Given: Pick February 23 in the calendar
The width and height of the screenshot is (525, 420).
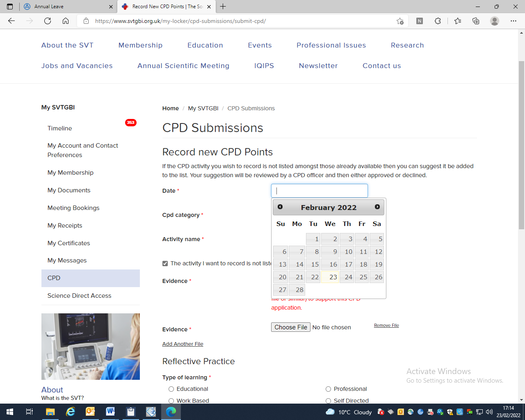Looking at the screenshot, I should [330, 277].
